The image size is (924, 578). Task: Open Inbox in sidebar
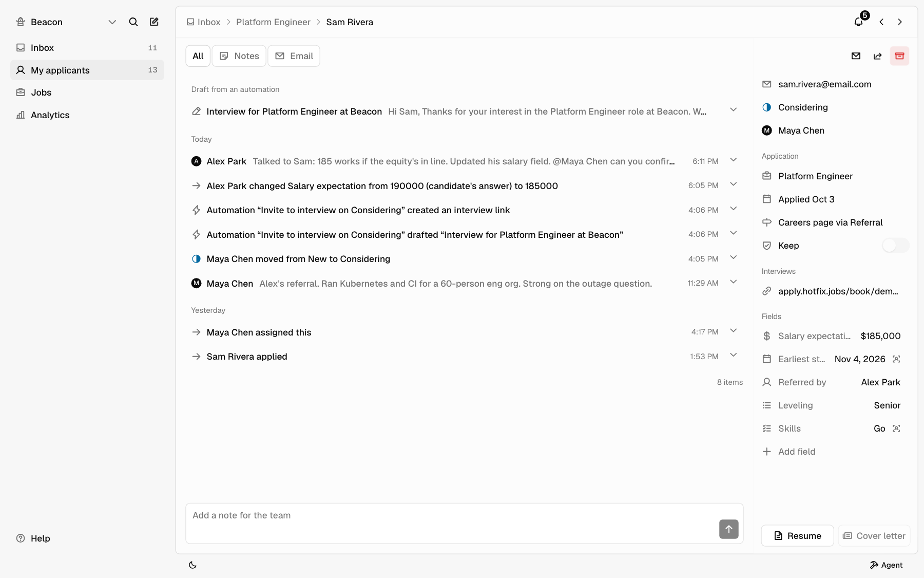click(87, 48)
